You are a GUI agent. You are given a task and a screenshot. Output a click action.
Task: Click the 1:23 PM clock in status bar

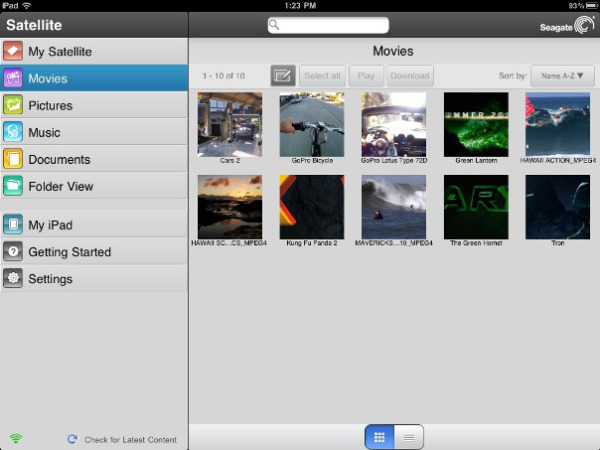click(x=300, y=5)
